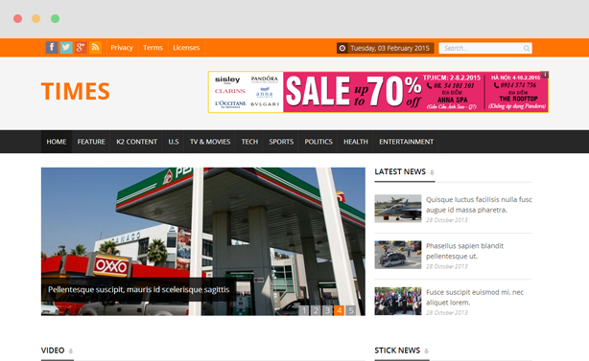The width and height of the screenshot is (589, 361).
Task: Open the Privacy link
Action: tap(122, 48)
